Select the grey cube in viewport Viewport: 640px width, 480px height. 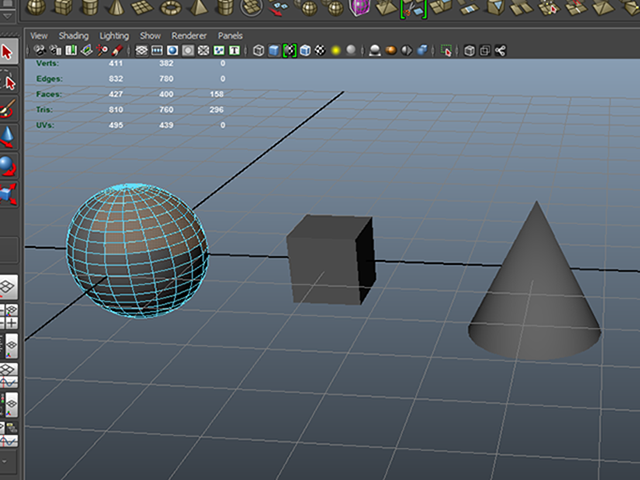[331, 260]
